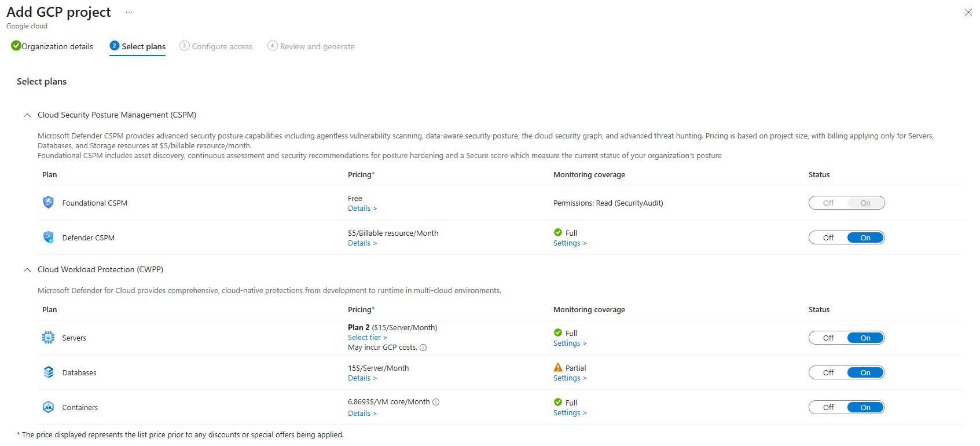Image resolution: width=980 pixels, height=446 pixels.
Task: Click the 15$/Server/Month Databases price
Action: (379, 368)
